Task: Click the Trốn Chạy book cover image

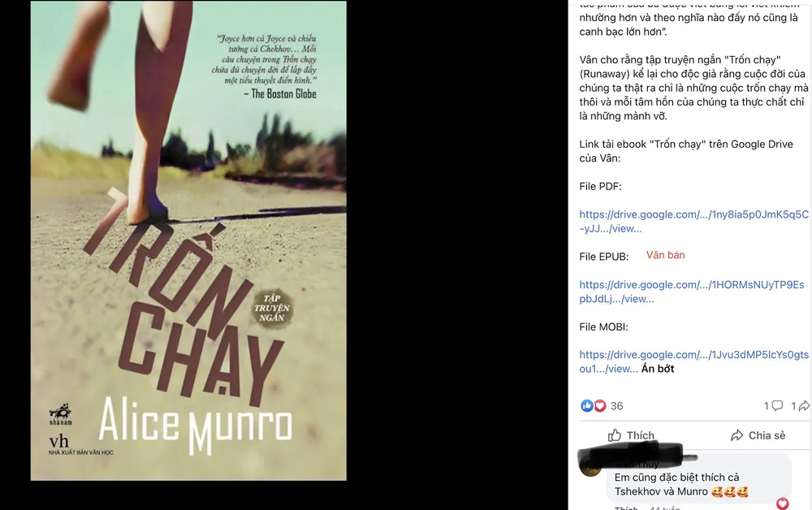Action: 188,240
